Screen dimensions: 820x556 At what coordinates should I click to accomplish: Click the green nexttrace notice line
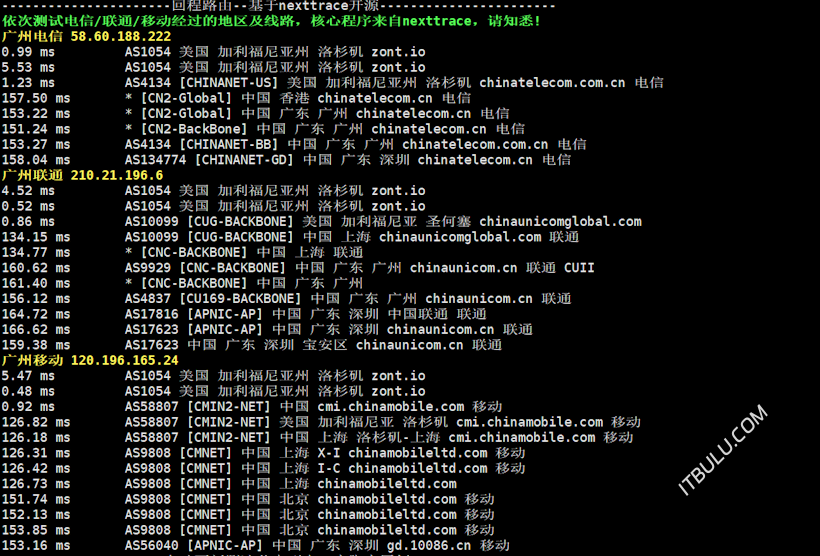click(271, 21)
